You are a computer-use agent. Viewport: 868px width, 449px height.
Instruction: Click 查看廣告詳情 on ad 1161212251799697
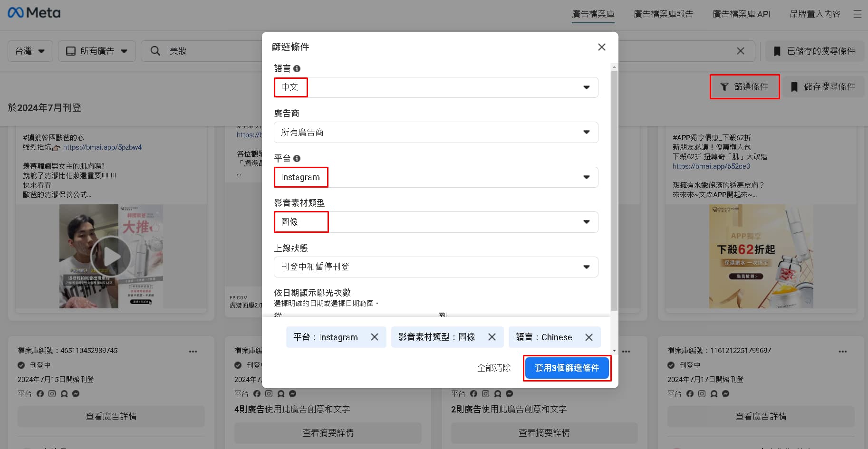[x=761, y=416]
